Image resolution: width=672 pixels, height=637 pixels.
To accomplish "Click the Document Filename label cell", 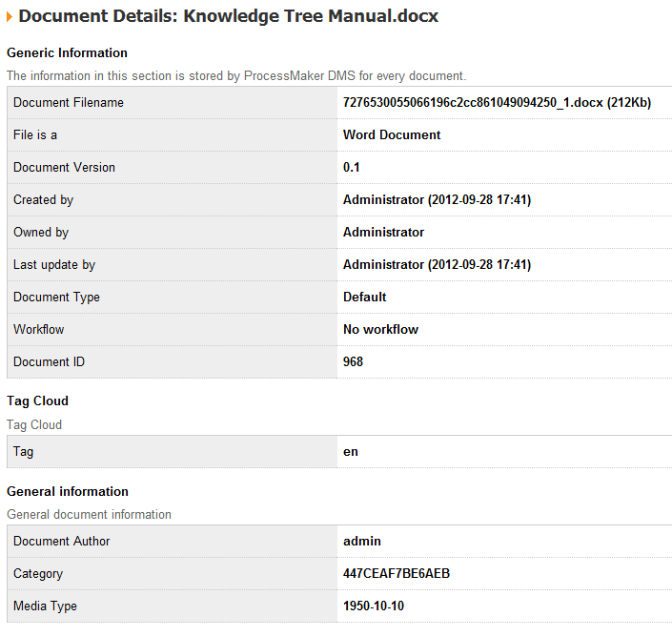I will [x=69, y=102].
